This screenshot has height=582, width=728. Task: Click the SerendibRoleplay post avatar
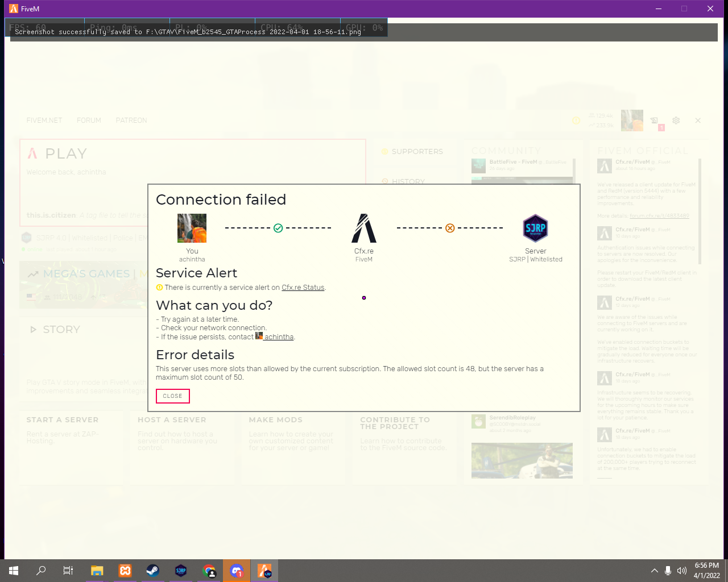pyautogui.click(x=478, y=421)
